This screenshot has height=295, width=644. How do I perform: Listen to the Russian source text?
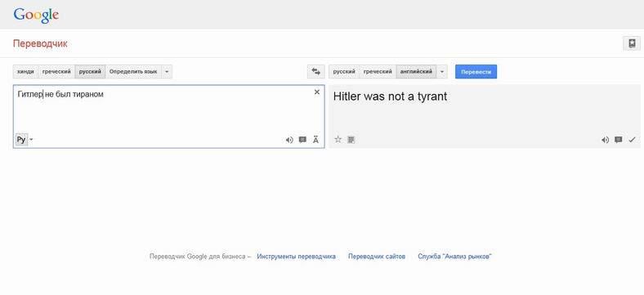point(289,140)
